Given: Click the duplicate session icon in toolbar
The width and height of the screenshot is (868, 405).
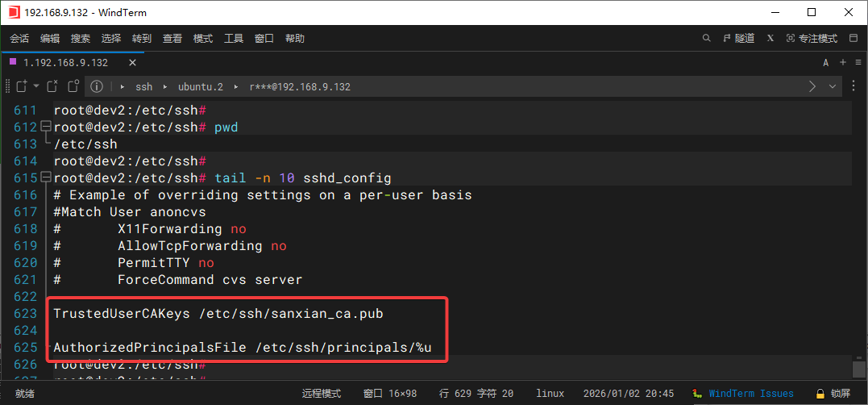Looking at the screenshot, I should [x=73, y=86].
